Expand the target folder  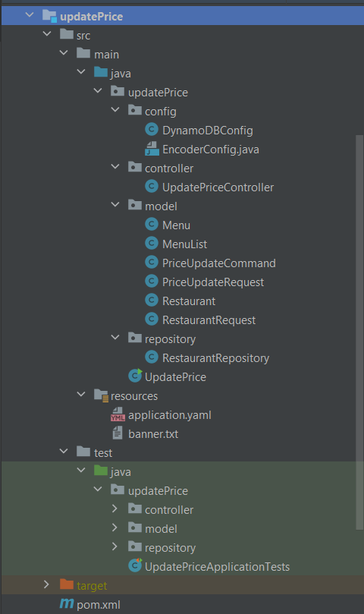tap(46, 584)
